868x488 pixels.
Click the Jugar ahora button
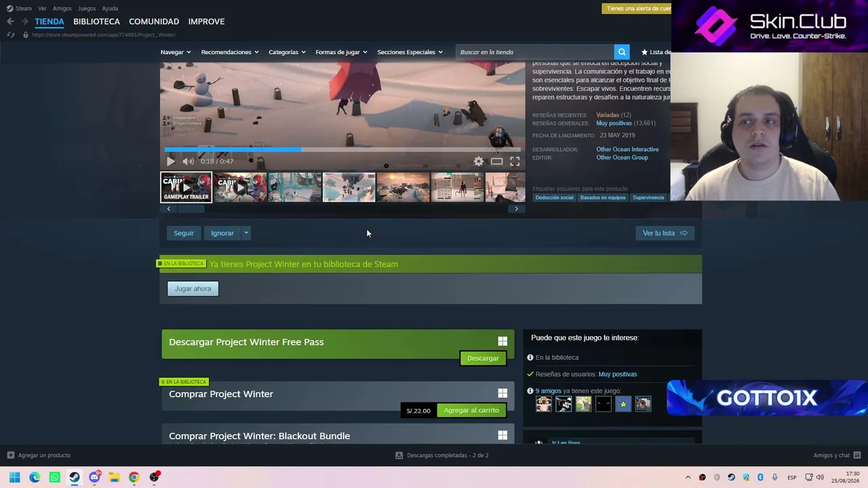point(193,289)
